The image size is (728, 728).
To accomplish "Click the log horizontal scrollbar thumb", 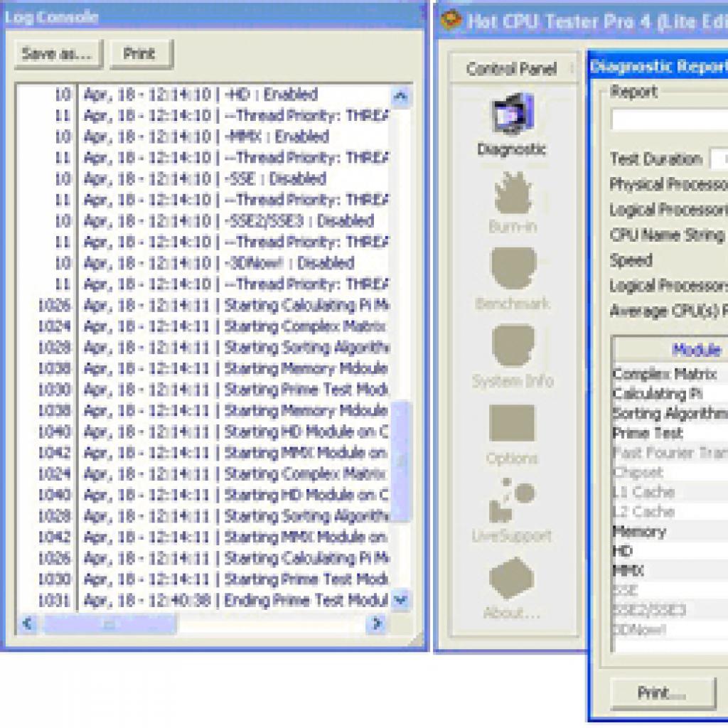I will 109,623.
